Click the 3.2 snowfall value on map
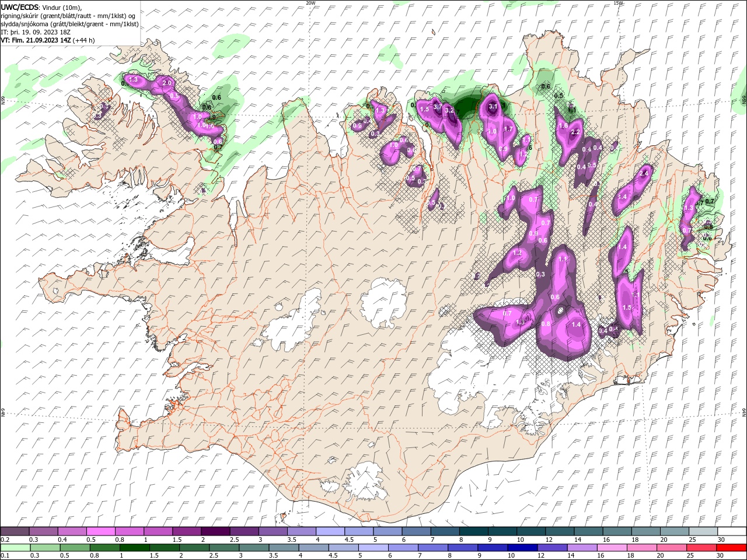 tap(449, 110)
